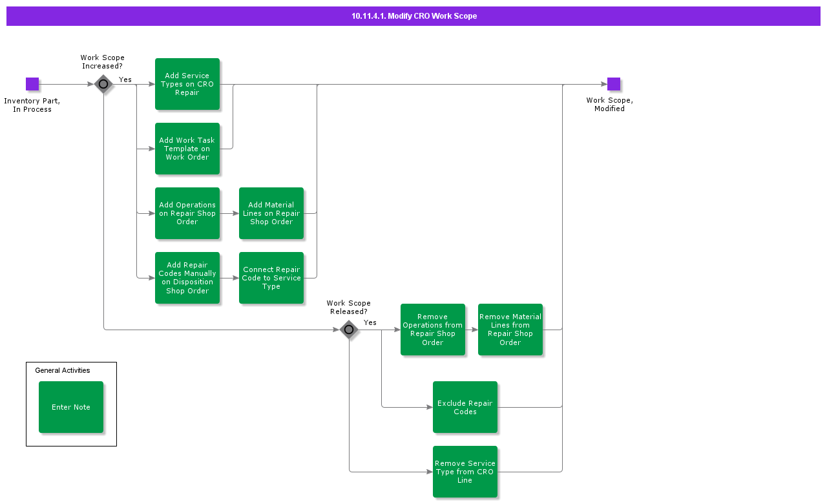Click Add Operations on Repair Shop Order
This screenshot has height=504, width=827.
[187, 213]
